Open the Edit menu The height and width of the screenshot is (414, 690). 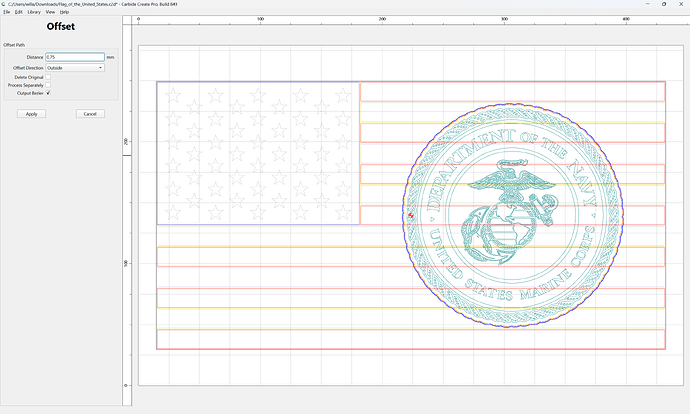point(18,12)
